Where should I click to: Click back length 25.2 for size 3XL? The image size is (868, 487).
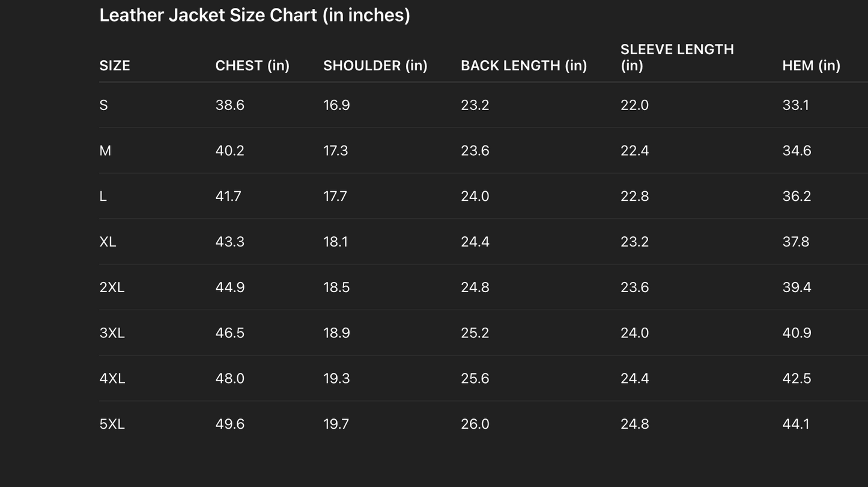click(475, 333)
